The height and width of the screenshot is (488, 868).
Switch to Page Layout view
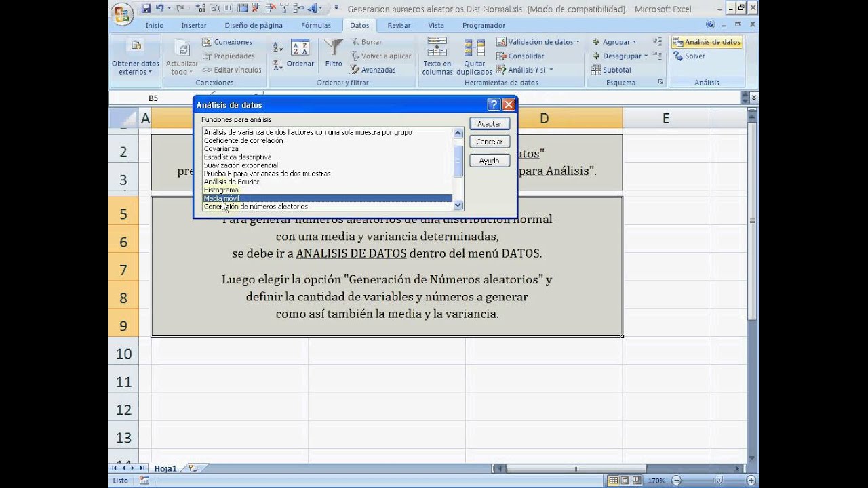point(625,481)
